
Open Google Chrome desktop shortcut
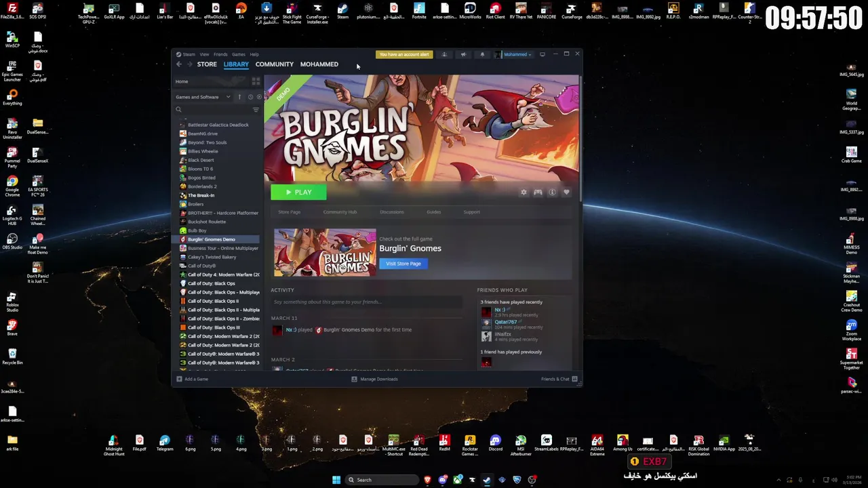12,185
